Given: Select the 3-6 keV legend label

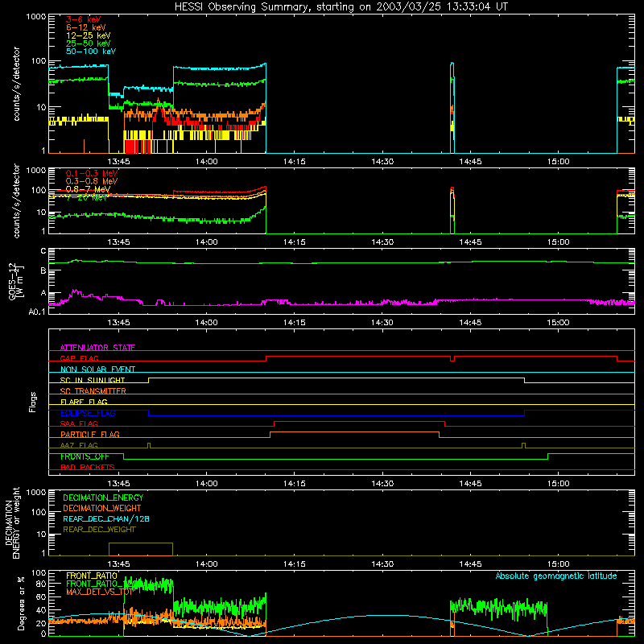Looking at the screenshot, I should [83, 19].
